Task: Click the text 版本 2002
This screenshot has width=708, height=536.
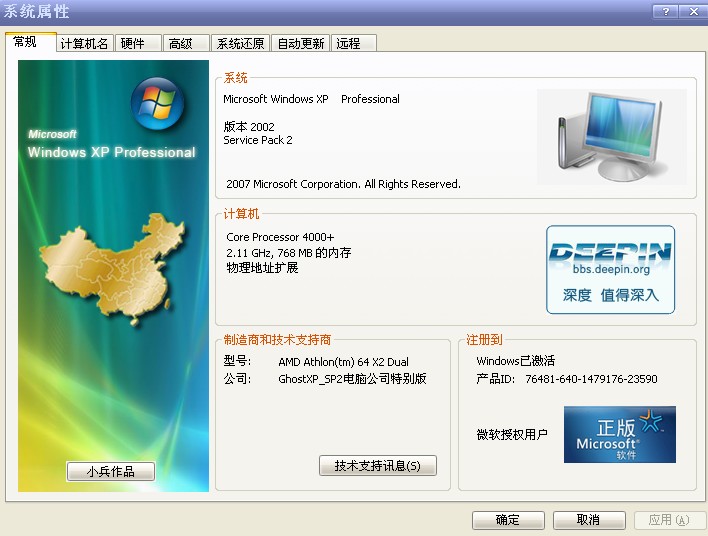Action: tap(249, 126)
